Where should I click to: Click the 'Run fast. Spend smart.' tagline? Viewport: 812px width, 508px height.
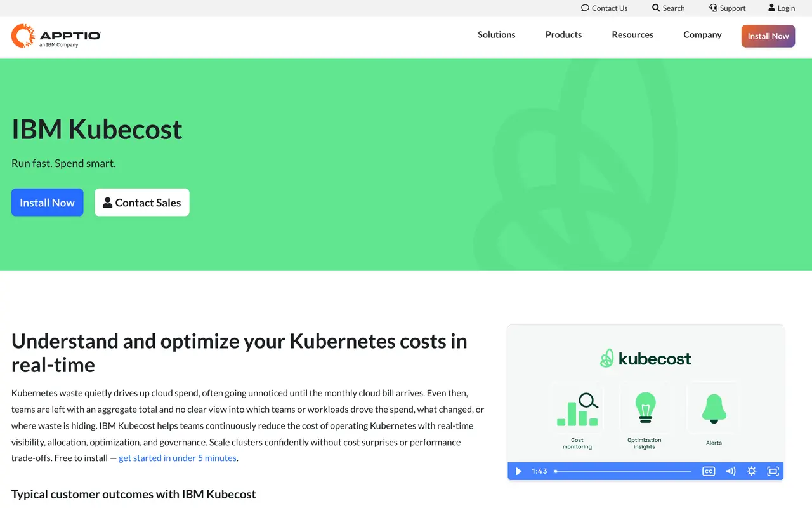coord(63,163)
